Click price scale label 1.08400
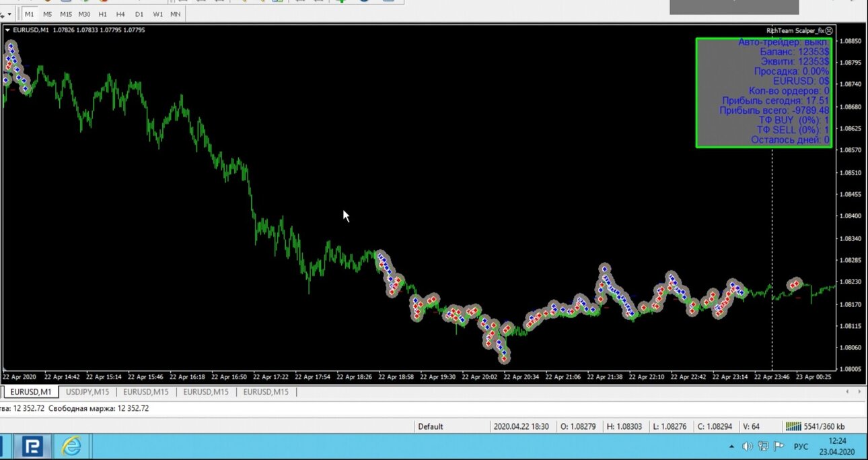This screenshot has width=868, height=460. pyautogui.click(x=851, y=216)
